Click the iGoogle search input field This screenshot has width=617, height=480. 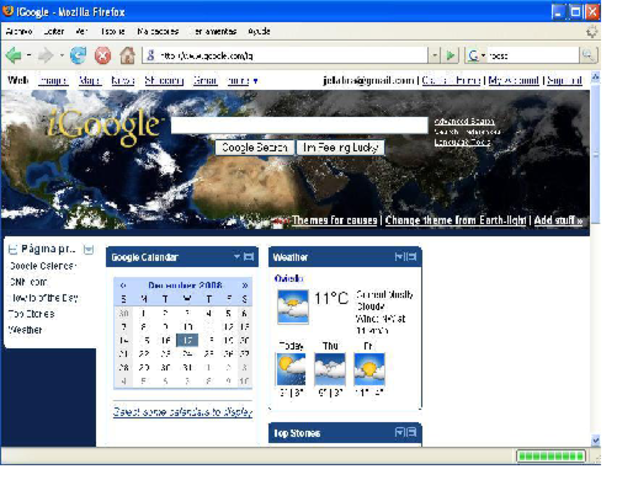pos(299,125)
